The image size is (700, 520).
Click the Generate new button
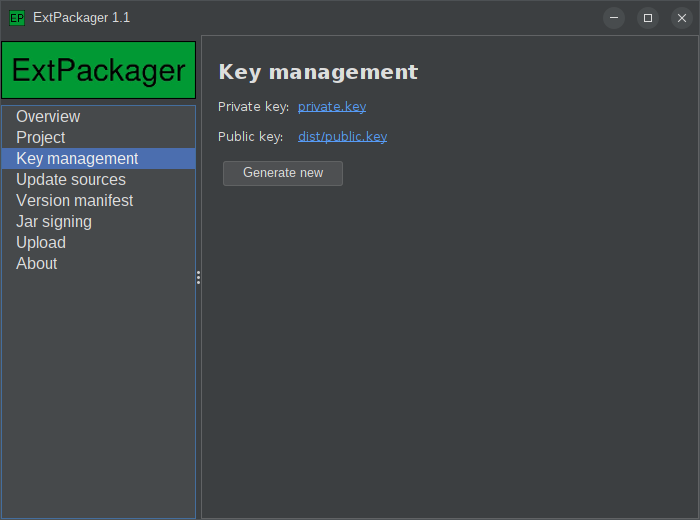pos(283,173)
